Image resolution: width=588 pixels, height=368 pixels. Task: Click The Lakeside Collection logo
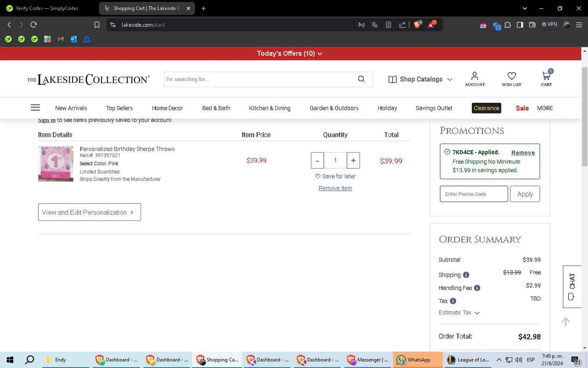pos(89,79)
